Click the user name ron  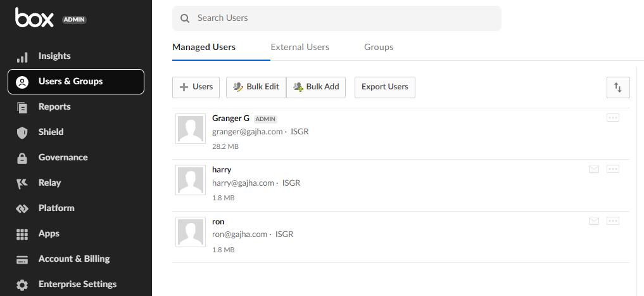218,222
